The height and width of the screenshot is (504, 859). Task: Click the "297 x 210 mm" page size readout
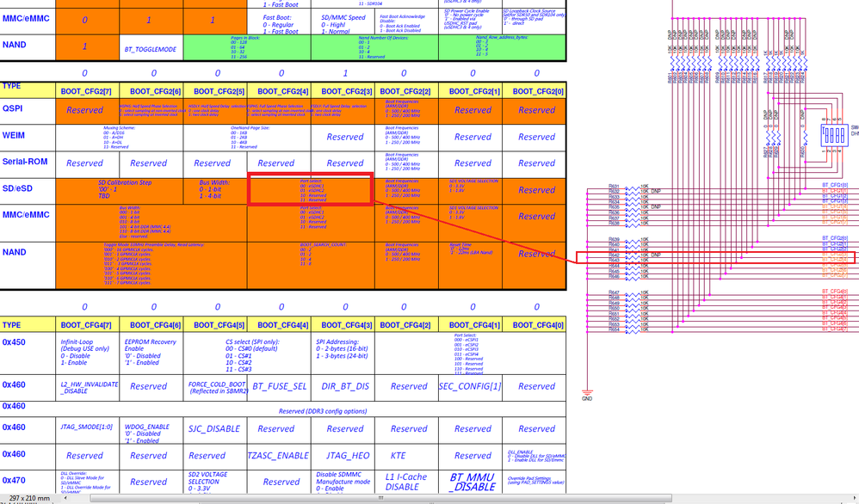[29, 499]
